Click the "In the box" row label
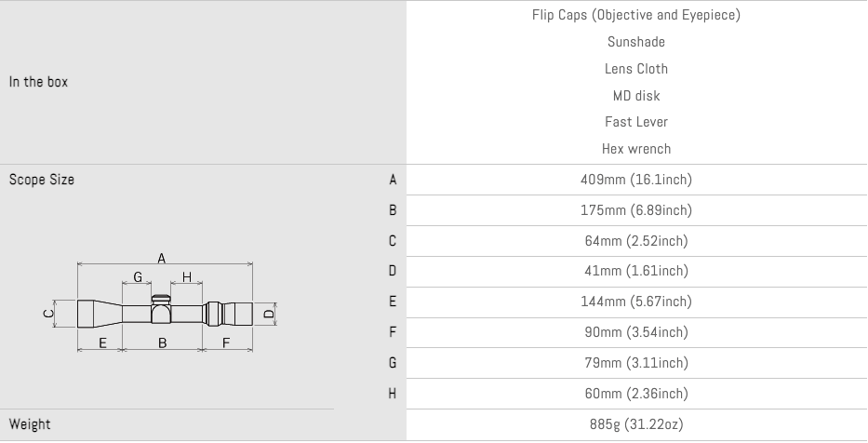 [38, 82]
